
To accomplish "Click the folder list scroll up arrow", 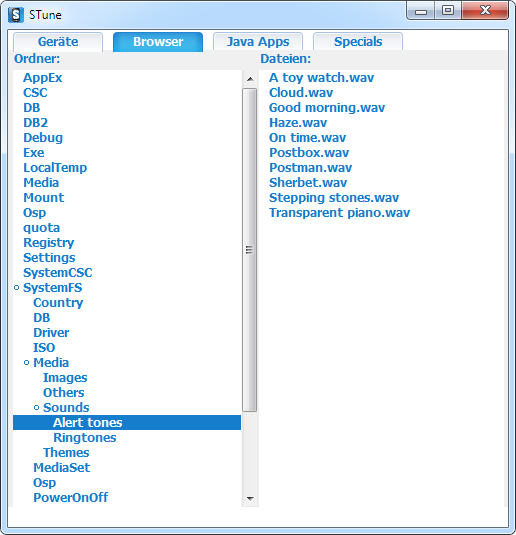I will (x=250, y=79).
